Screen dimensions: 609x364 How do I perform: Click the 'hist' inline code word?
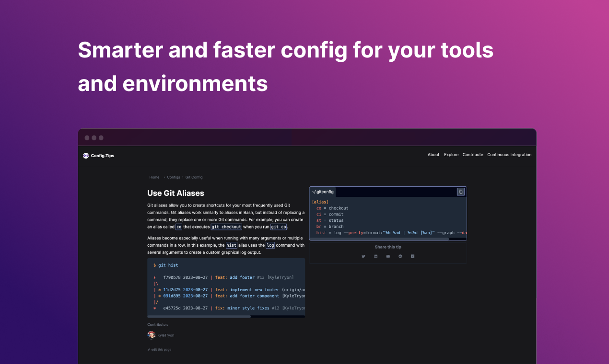pos(231,245)
